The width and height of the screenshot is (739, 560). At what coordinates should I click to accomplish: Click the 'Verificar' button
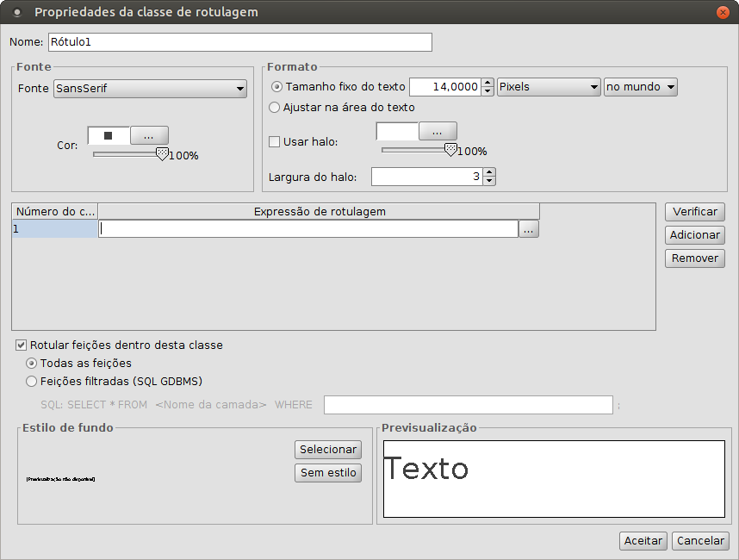(x=694, y=212)
